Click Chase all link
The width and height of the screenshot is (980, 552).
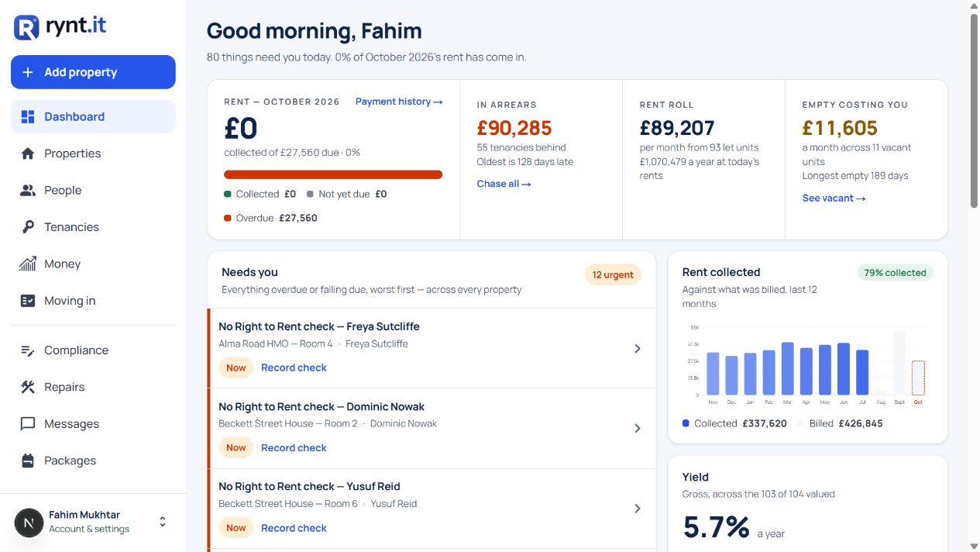(x=504, y=184)
